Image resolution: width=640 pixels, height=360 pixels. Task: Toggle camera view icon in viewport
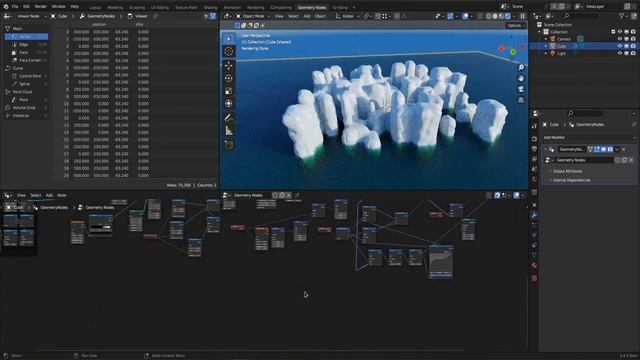[521, 89]
